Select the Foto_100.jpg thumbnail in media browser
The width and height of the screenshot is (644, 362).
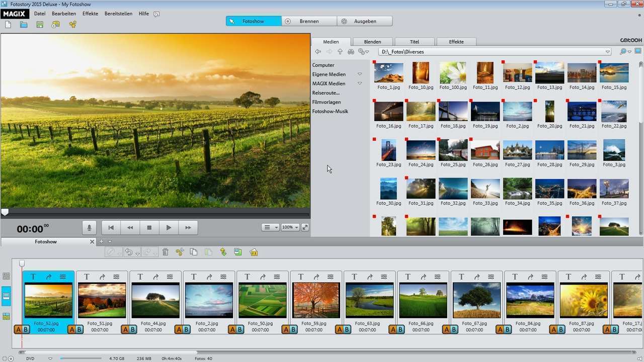click(x=453, y=73)
